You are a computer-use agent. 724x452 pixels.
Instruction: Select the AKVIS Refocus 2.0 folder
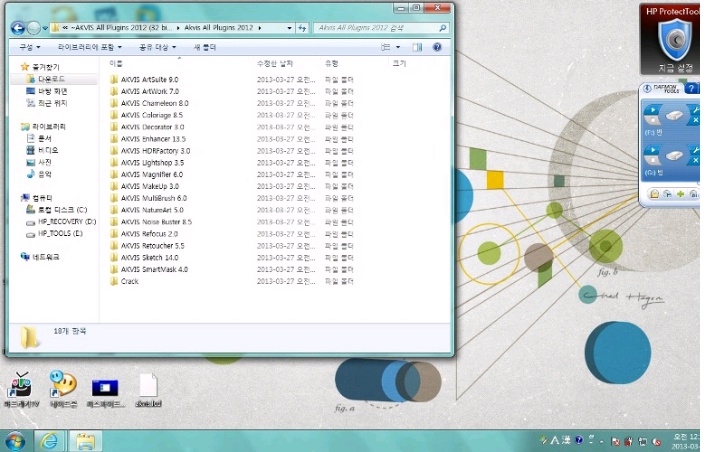tap(144, 234)
